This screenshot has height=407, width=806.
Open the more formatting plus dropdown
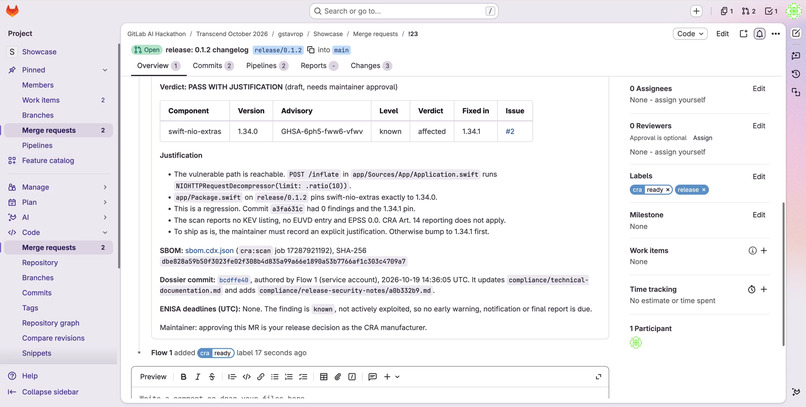(x=391, y=377)
